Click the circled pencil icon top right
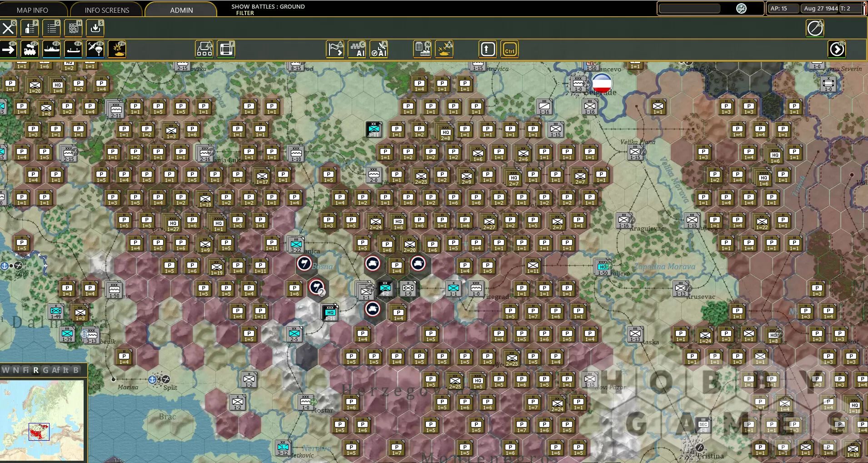This screenshot has width=868, height=463. (815, 28)
